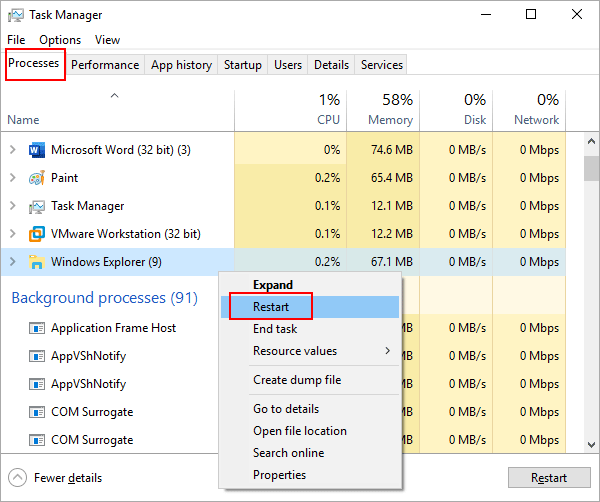Switch to the Details tab
Viewport: 600px width, 502px height.
click(x=331, y=65)
